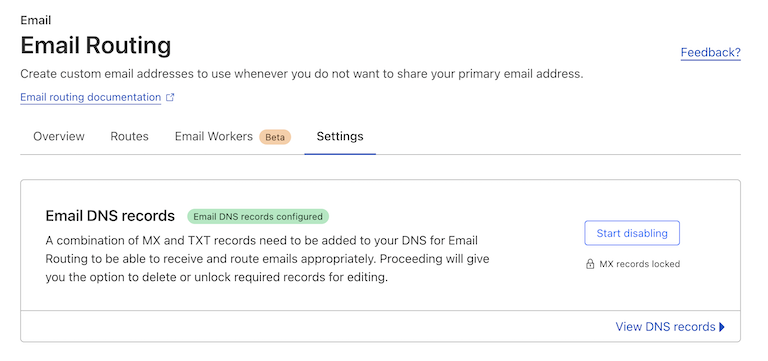Expand View DNS records
The height and width of the screenshot is (361, 768).
670,327
